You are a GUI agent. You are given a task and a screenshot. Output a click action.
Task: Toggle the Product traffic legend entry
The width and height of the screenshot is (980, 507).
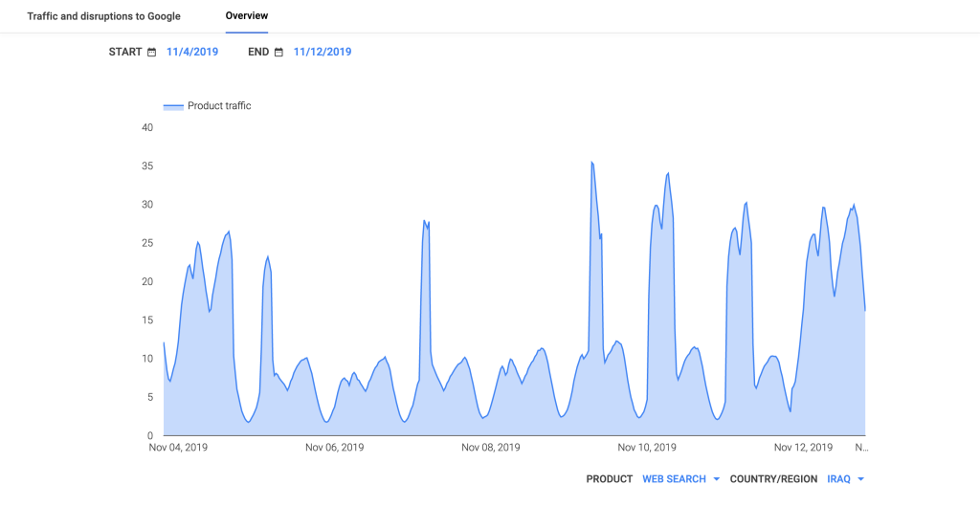(x=207, y=106)
